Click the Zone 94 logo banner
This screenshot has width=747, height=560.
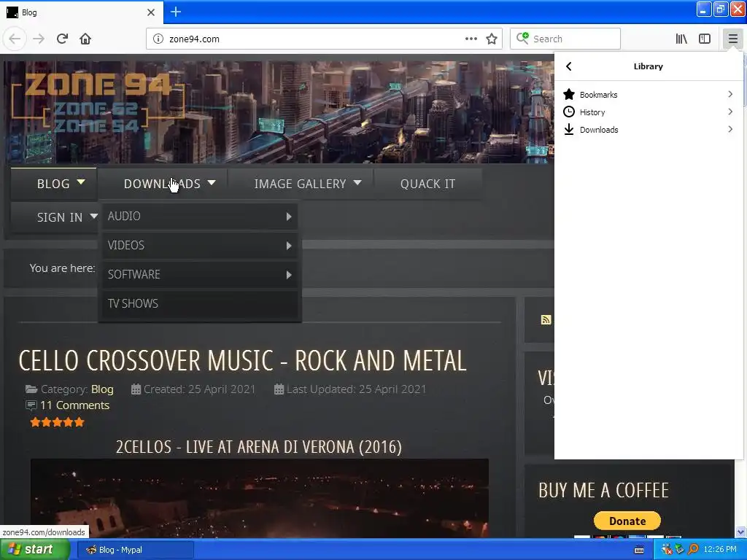(98, 102)
